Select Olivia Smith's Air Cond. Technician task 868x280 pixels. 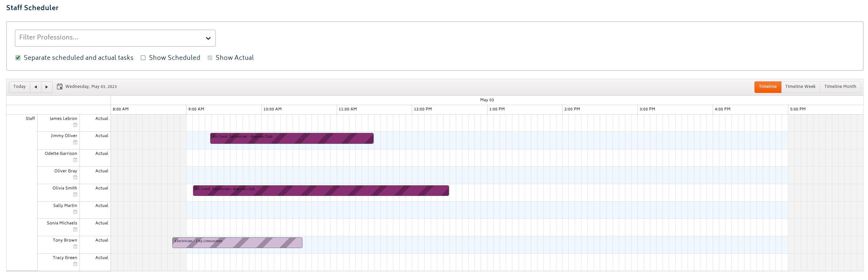321,191
